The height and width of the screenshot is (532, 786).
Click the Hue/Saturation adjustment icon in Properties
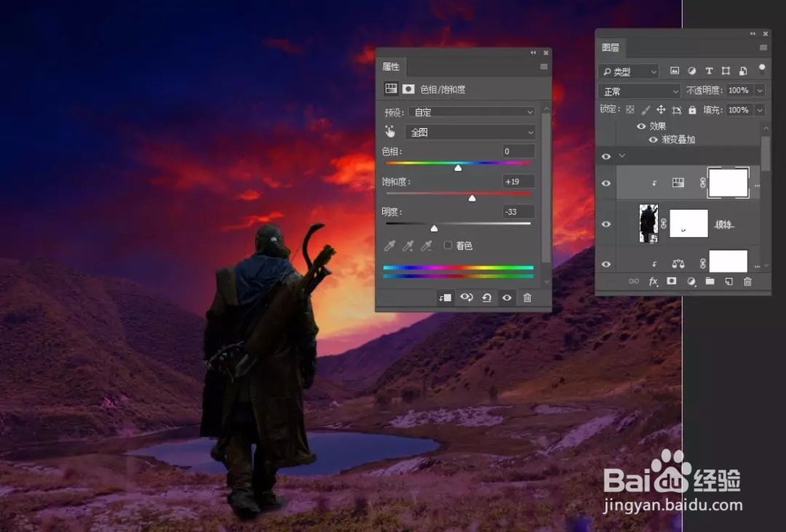tap(391, 89)
